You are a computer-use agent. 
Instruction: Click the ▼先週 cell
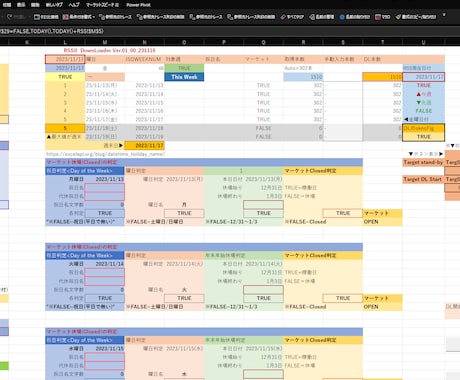click(x=423, y=102)
